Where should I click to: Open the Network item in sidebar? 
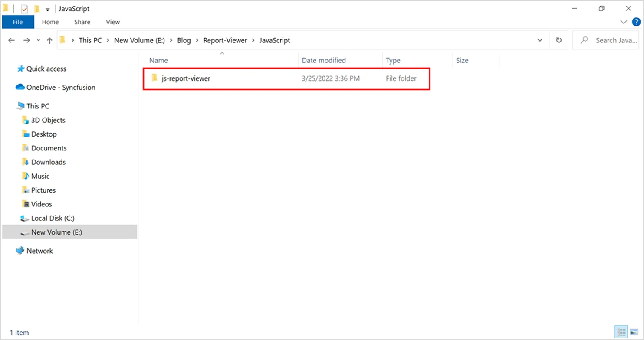tap(39, 251)
